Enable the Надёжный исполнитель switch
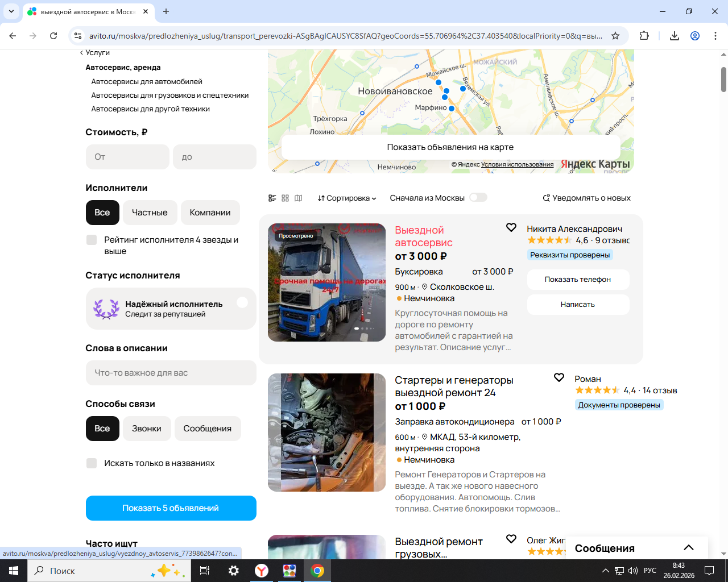728x582 pixels. (x=242, y=302)
